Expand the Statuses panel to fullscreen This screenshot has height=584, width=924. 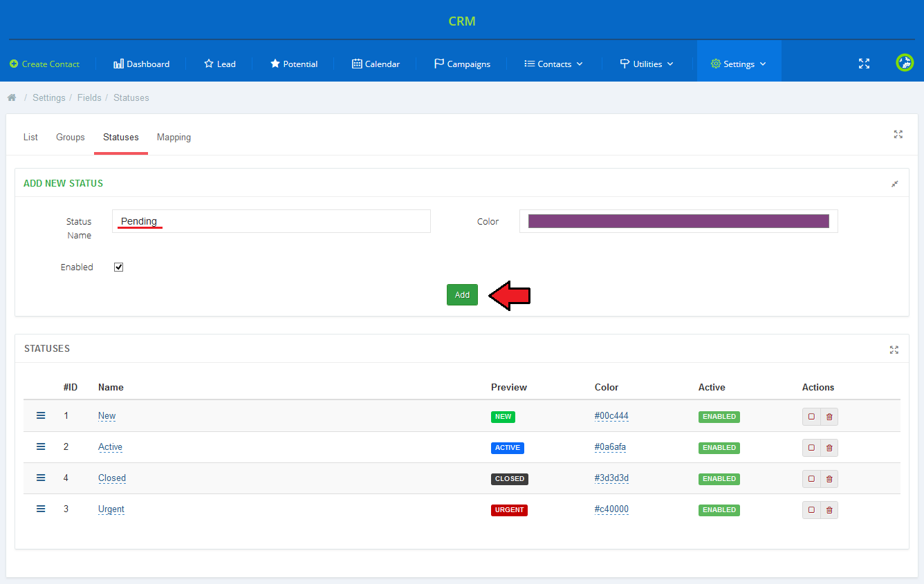(894, 350)
